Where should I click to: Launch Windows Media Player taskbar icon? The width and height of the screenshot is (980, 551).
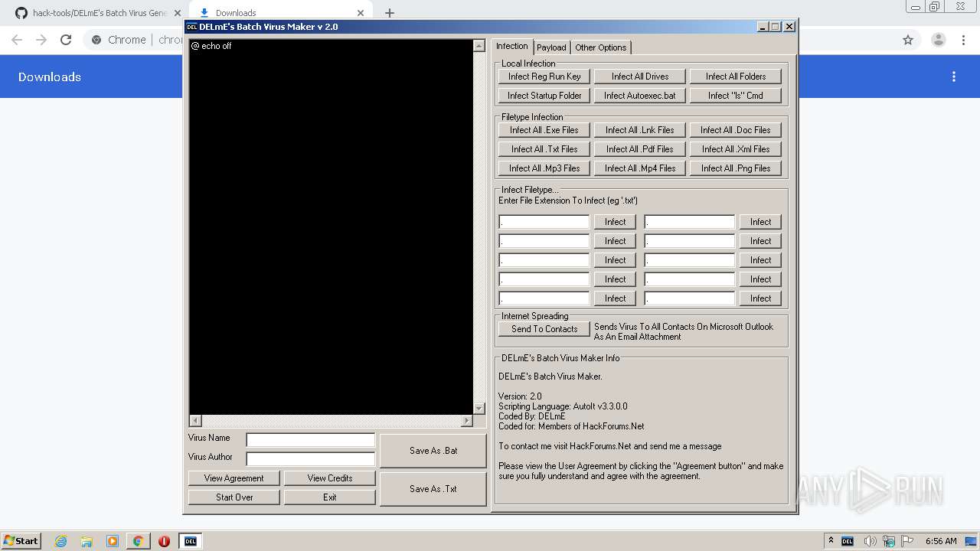coord(113,541)
